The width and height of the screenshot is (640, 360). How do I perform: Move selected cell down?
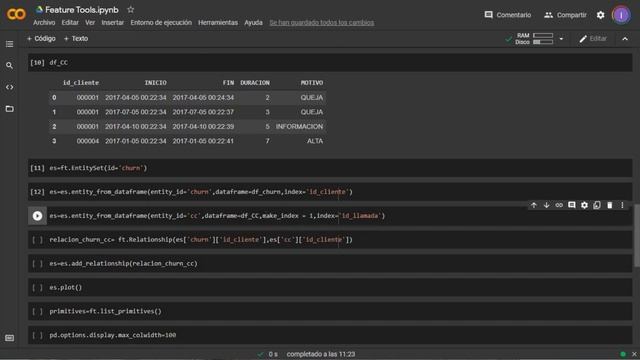coord(546,205)
